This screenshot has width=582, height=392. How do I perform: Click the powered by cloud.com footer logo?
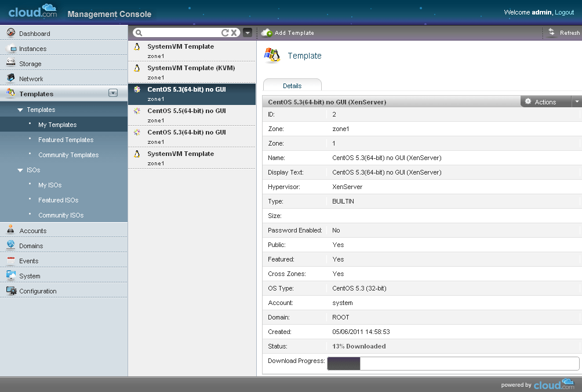coord(537,384)
